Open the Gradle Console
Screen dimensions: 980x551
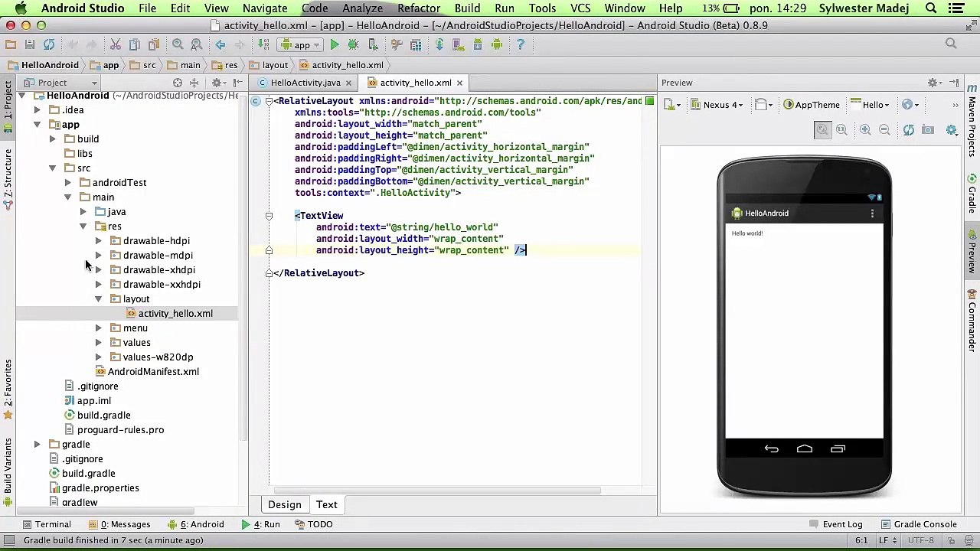(x=919, y=525)
